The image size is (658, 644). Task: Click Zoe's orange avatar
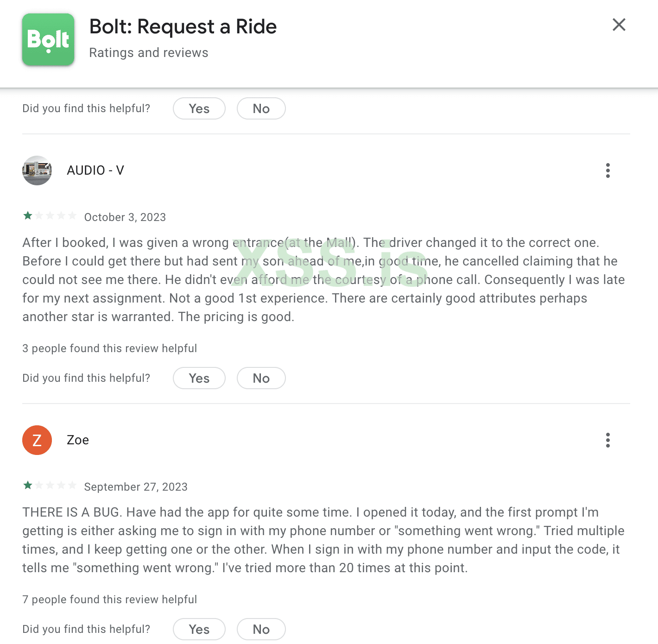click(37, 440)
